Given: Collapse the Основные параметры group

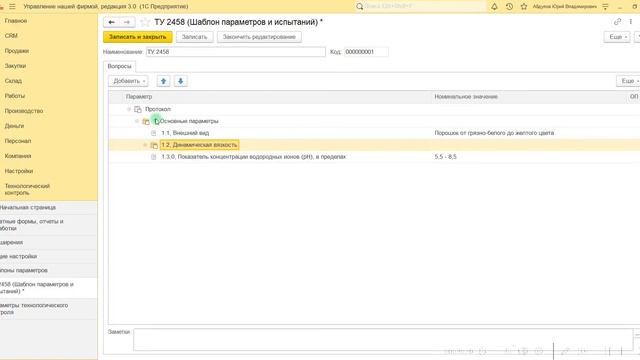Looking at the screenshot, I should [137, 121].
